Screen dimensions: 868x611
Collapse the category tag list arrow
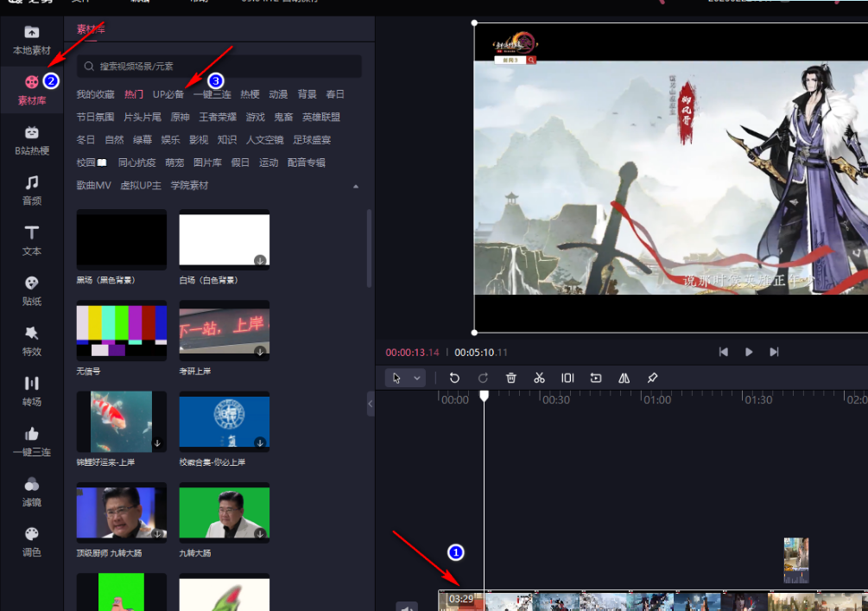(x=356, y=186)
